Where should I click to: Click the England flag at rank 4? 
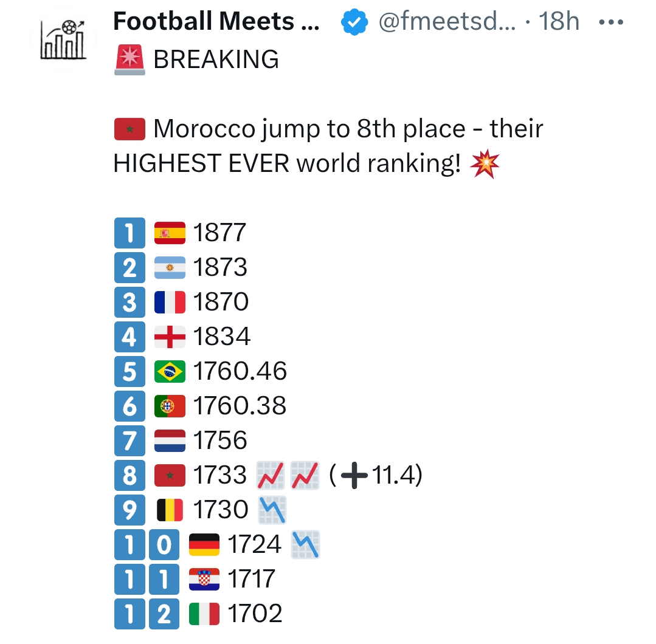pos(170,337)
